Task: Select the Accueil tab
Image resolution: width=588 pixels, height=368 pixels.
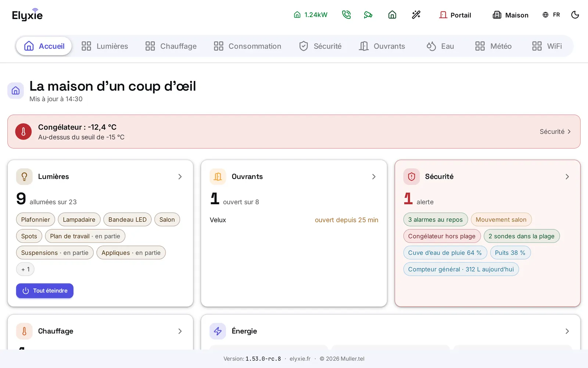Action: pyautogui.click(x=44, y=46)
